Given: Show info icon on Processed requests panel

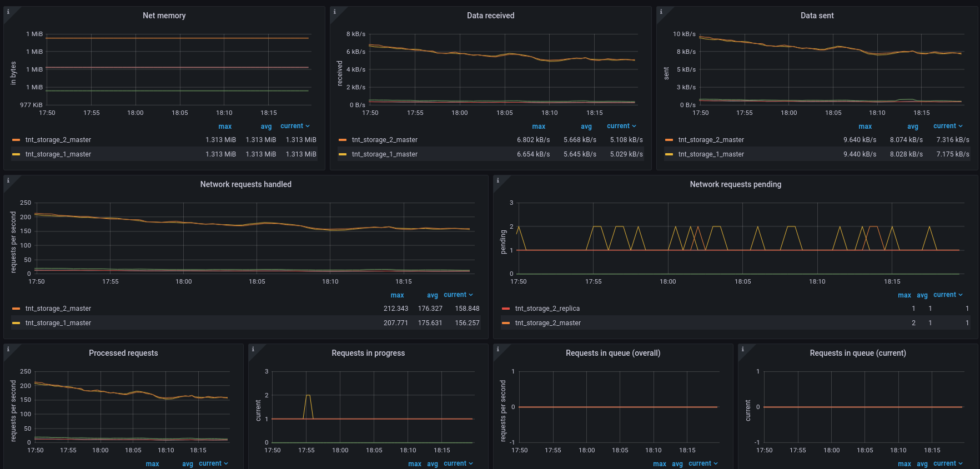Looking at the screenshot, I should (8, 349).
